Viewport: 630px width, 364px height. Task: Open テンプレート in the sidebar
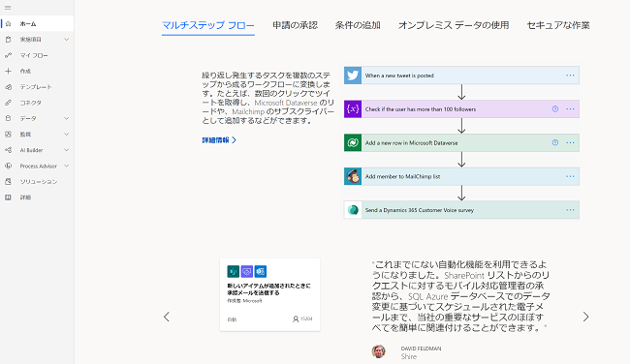[37, 87]
